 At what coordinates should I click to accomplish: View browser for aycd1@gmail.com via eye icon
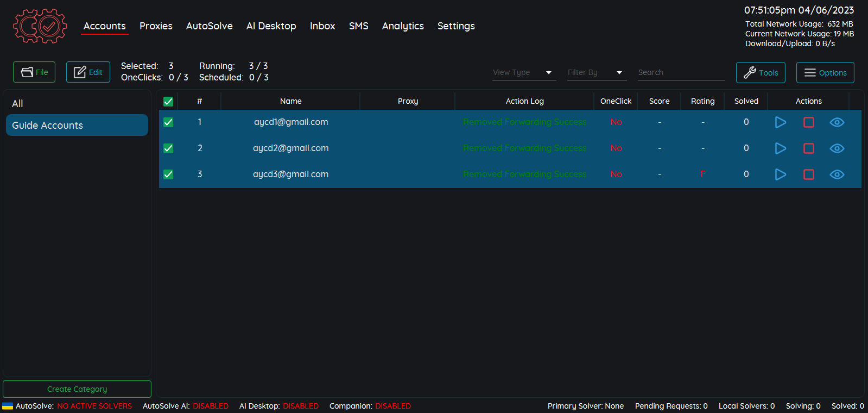click(x=837, y=122)
